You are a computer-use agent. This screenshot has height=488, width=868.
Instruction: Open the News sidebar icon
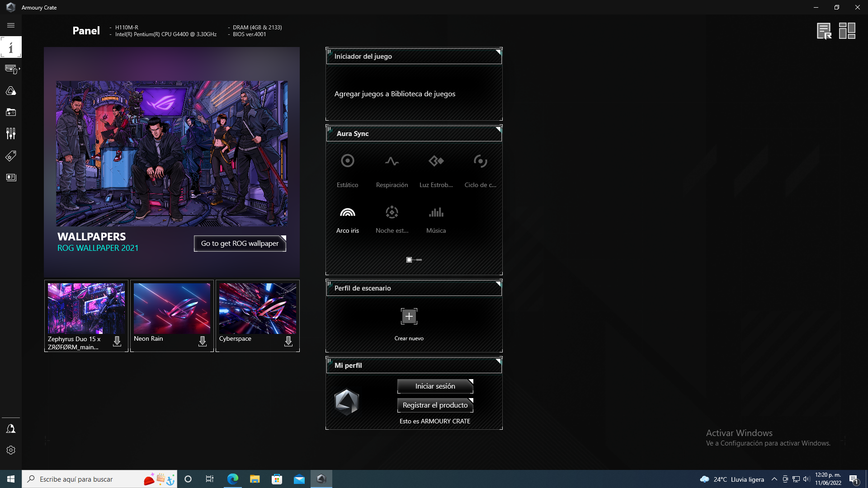11,178
